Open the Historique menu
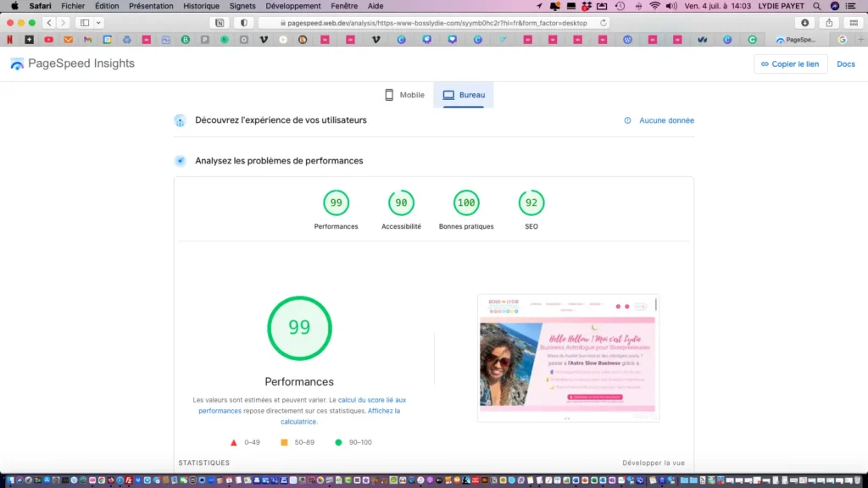868x488 pixels. click(x=201, y=6)
